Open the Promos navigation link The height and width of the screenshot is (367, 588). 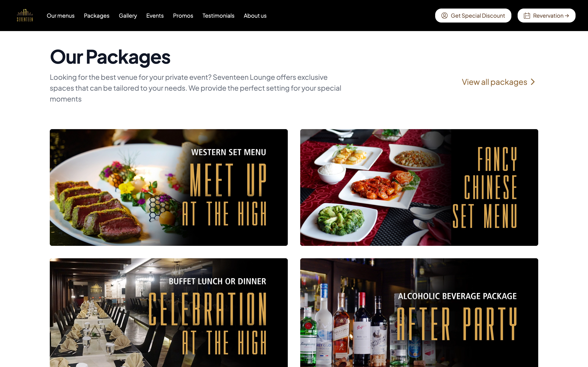coord(183,16)
